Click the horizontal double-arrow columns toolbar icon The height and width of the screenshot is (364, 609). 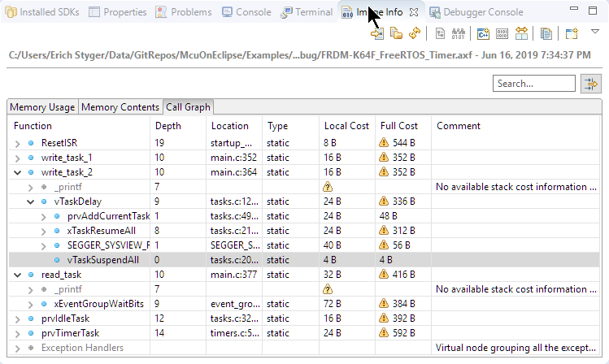point(521,33)
